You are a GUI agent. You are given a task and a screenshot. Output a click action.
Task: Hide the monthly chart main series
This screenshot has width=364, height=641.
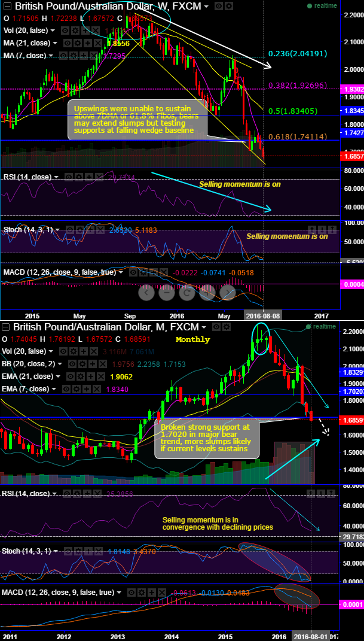[x=216, y=327]
